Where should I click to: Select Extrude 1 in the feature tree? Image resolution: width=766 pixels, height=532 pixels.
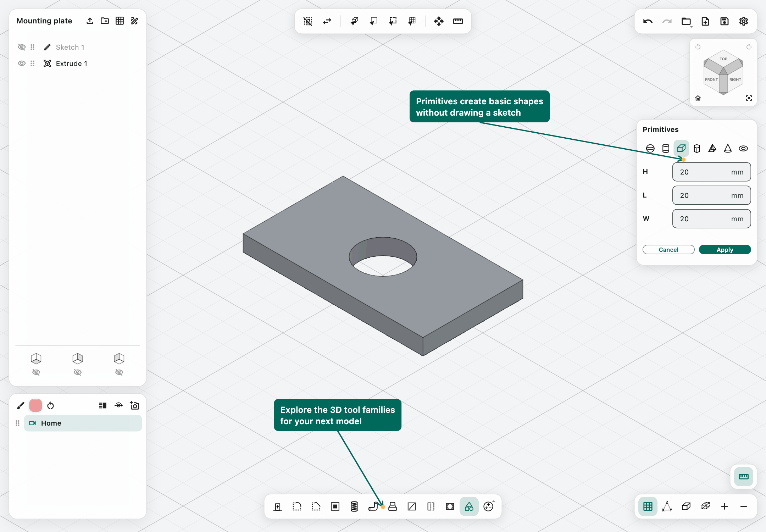(72, 63)
